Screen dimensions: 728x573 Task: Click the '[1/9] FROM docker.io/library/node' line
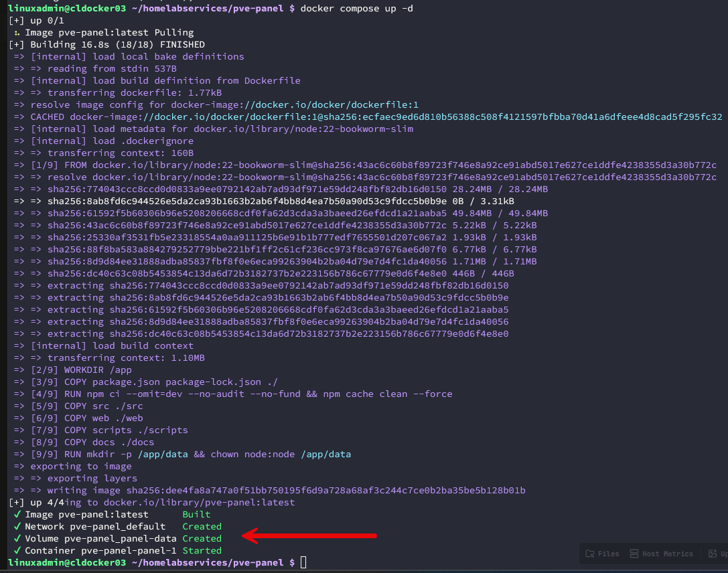pos(365,165)
